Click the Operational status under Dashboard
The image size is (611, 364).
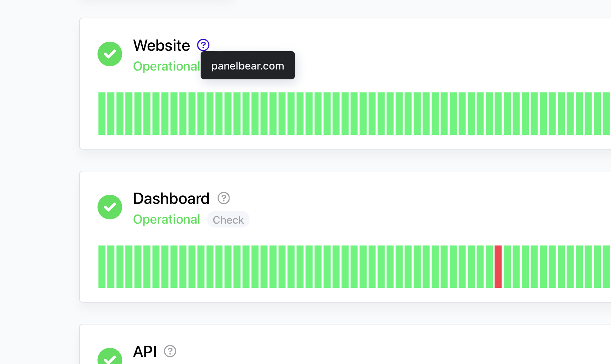(x=167, y=219)
